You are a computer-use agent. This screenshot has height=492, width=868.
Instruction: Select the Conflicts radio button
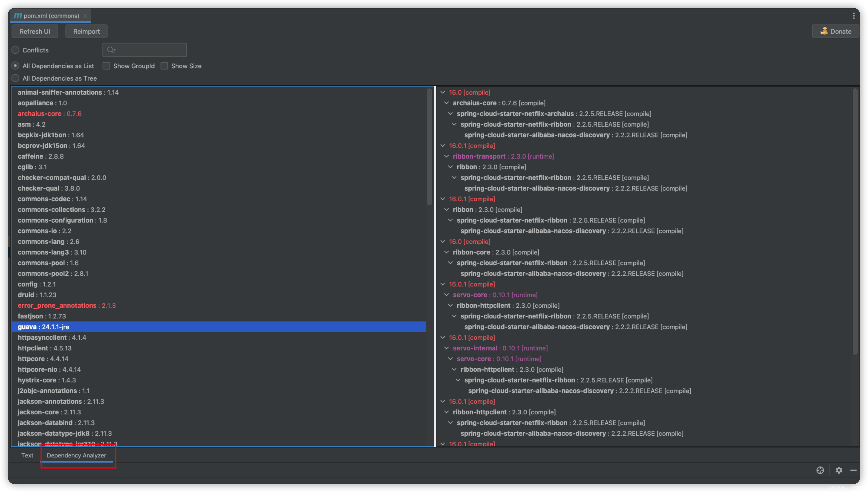click(x=15, y=50)
